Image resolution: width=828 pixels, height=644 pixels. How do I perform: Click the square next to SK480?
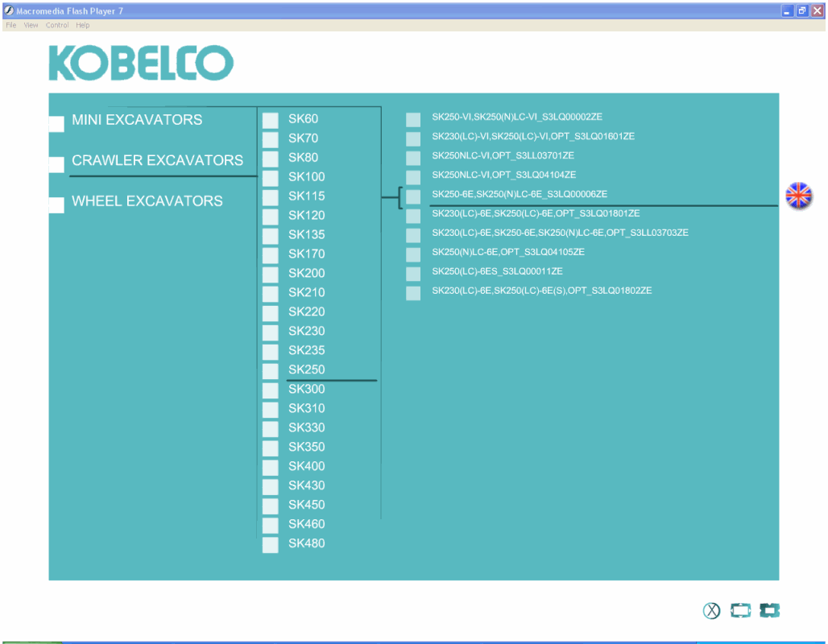[x=271, y=545]
